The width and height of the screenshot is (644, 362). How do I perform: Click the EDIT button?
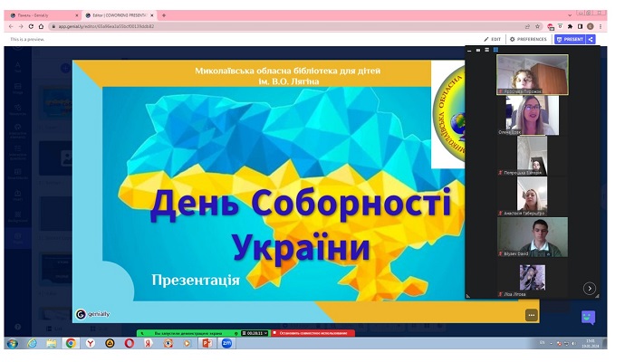pyautogui.click(x=493, y=39)
